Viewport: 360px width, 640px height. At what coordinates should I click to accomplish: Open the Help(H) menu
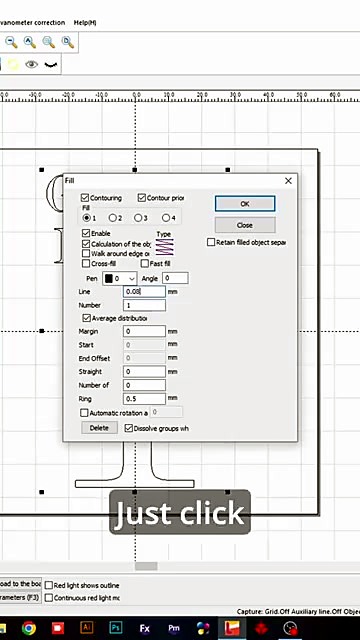pyautogui.click(x=85, y=22)
